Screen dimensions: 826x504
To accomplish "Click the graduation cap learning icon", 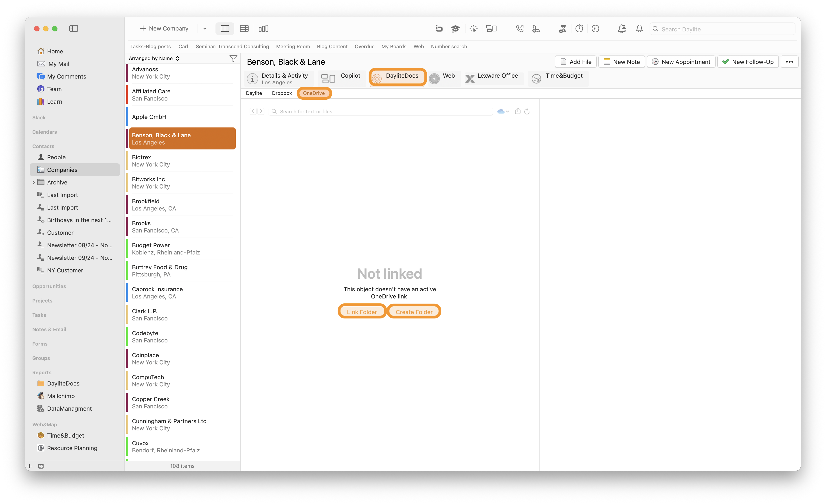I will click(455, 29).
